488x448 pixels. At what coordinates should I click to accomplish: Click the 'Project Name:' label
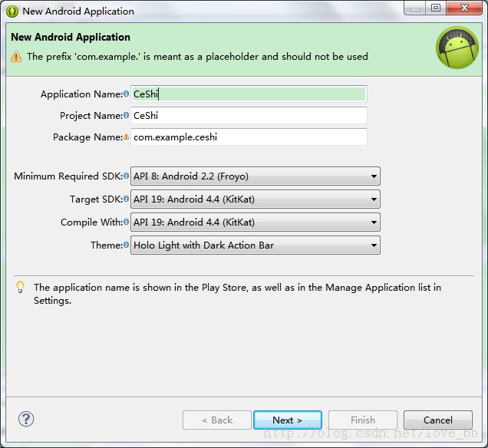point(91,116)
